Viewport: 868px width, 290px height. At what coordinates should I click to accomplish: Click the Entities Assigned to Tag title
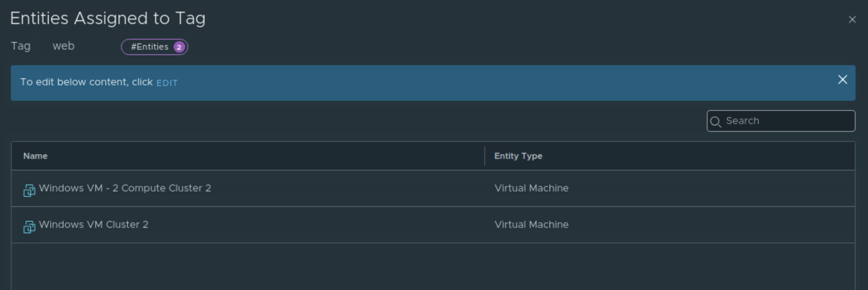(x=108, y=18)
